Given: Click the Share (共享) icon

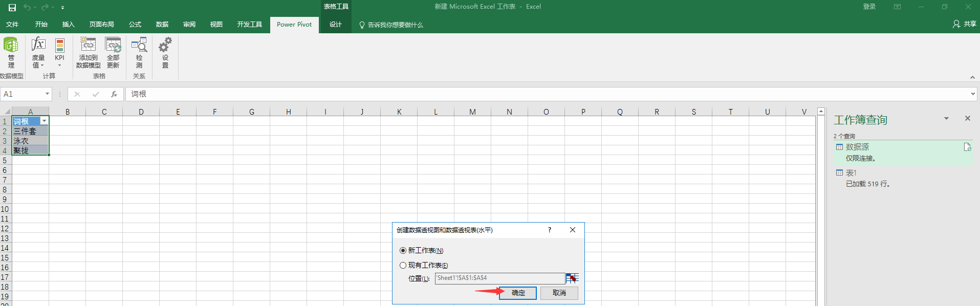Looking at the screenshot, I should 964,24.
